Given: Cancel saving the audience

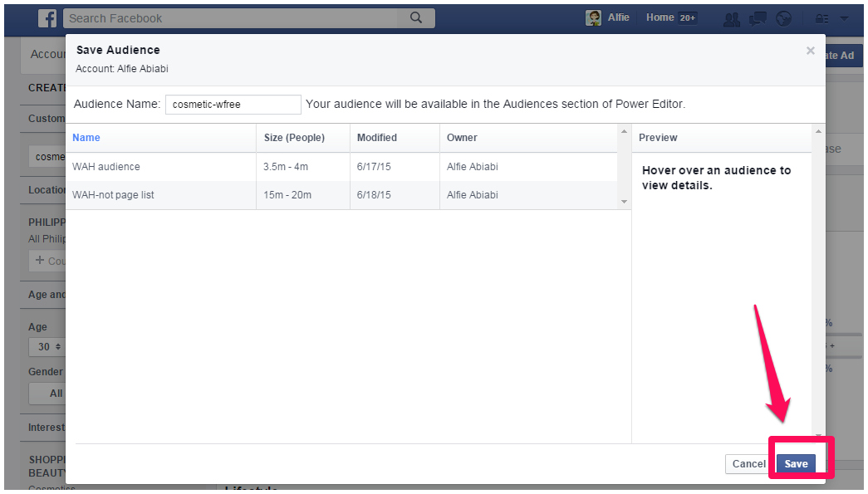Looking at the screenshot, I should coord(748,464).
